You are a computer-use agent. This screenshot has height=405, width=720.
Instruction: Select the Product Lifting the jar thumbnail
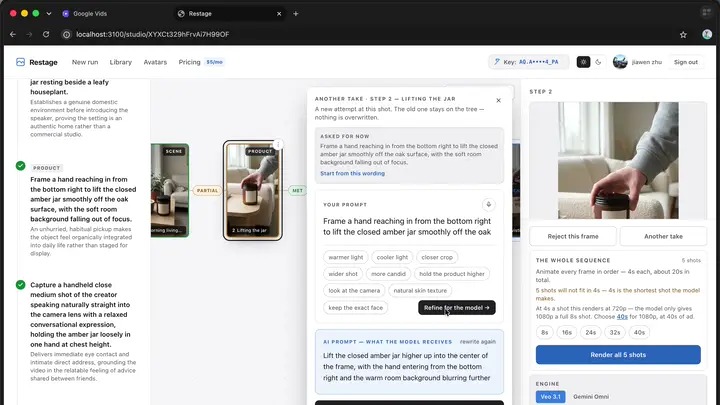click(253, 190)
